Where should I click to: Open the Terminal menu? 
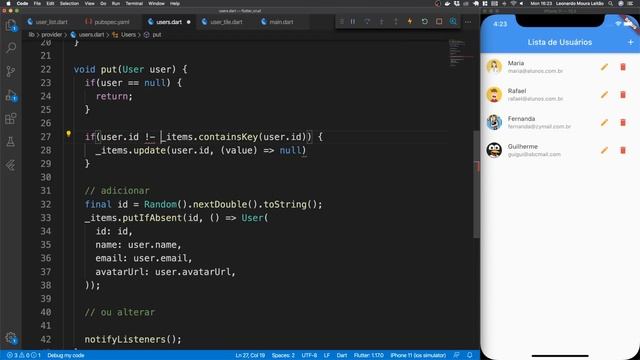pyautogui.click(x=134, y=3)
